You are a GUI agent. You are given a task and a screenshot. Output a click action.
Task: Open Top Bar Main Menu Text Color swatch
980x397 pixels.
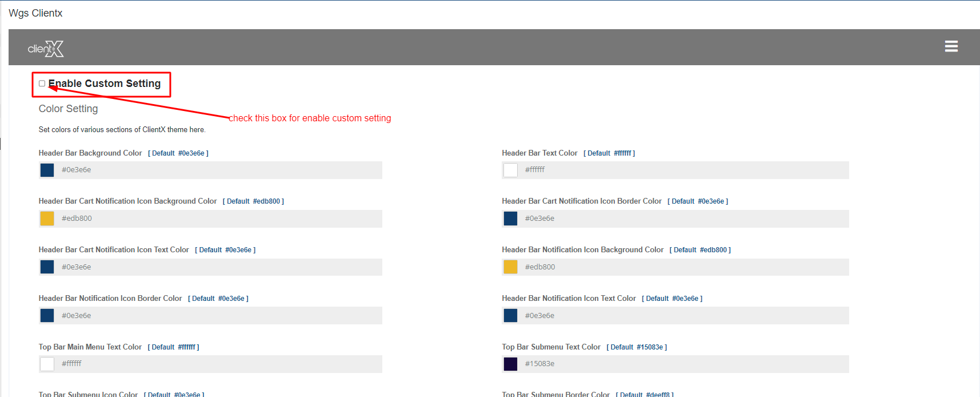point(47,364)
